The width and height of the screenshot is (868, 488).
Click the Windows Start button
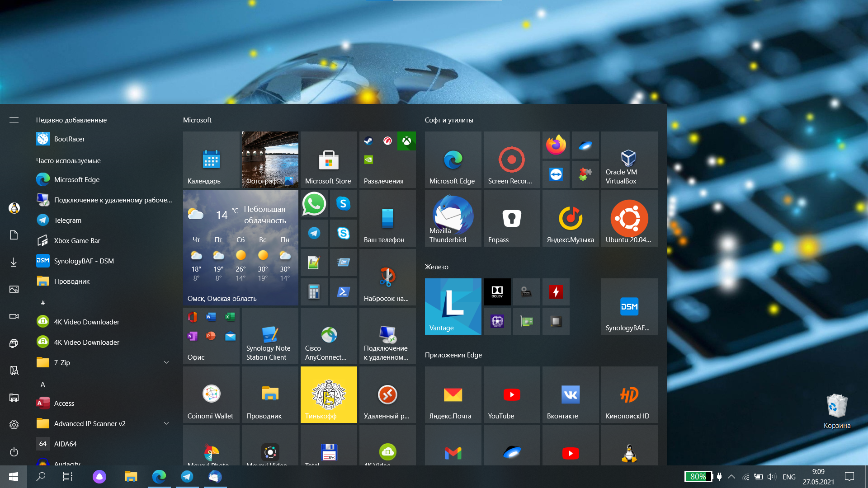14,477
